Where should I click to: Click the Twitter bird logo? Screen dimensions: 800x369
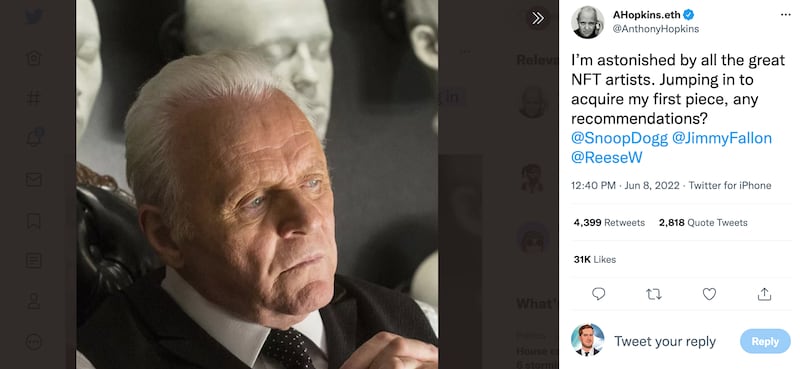[34, 17]
